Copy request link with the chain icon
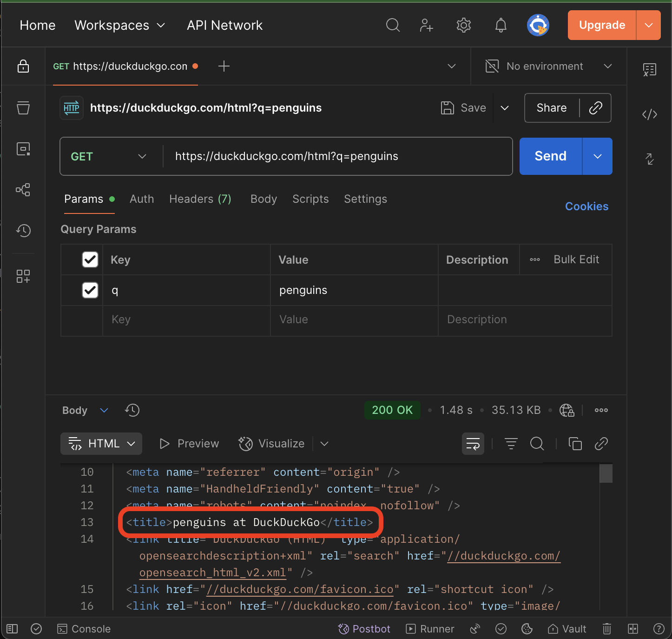This screenshot has width=672, height=639. (596, 108)
